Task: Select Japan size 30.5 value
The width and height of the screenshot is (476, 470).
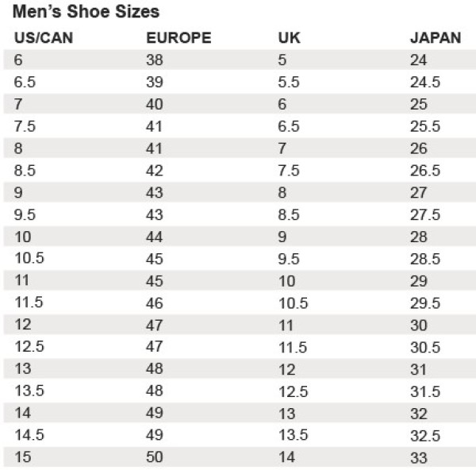Action: tap(425, 347)
